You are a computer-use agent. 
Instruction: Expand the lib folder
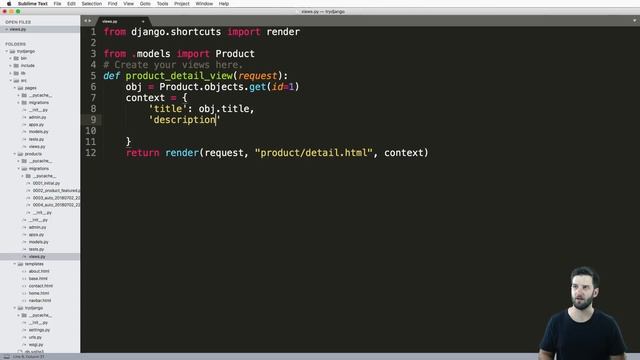[11, 73]
